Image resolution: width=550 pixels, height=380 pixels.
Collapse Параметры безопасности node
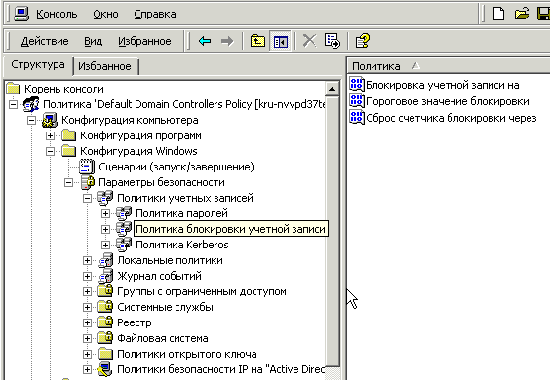point(69,182)
